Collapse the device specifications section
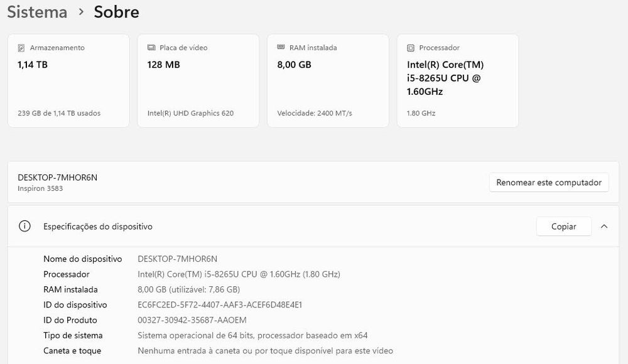628x364 pixels. (604, 227)
